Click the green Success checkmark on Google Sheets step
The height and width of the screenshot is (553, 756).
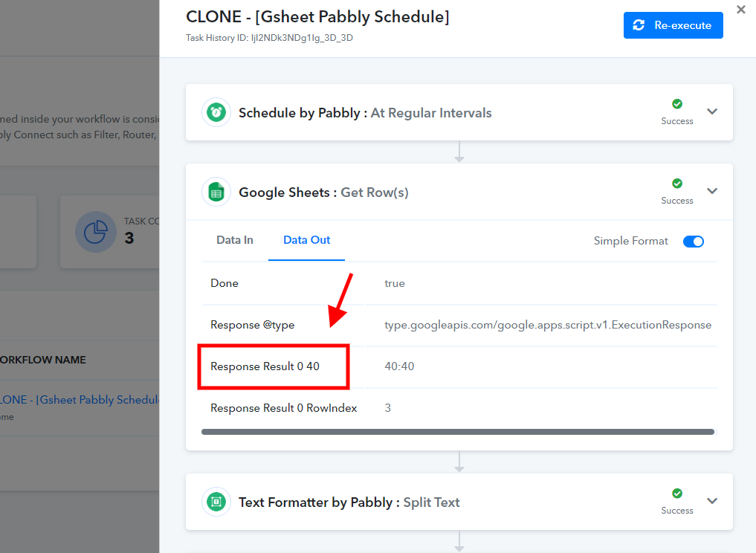[677, 183]
